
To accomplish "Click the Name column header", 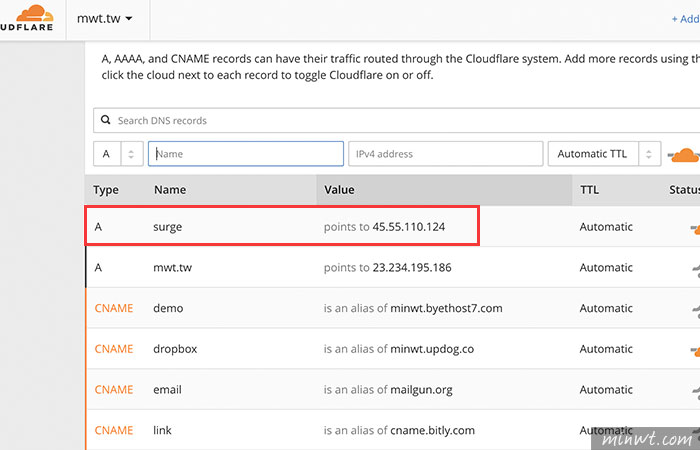I will point(170,190).
